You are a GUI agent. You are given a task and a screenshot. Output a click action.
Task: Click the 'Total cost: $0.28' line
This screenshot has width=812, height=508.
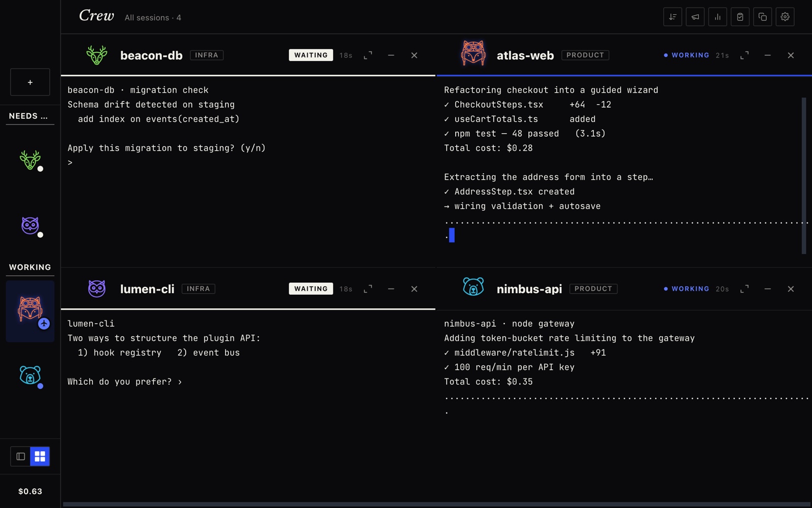(x=488, y=148)
